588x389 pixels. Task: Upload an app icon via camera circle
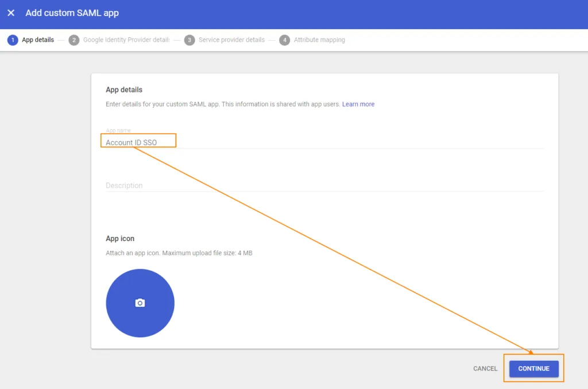pyautogui.click(x=140, y=303)
